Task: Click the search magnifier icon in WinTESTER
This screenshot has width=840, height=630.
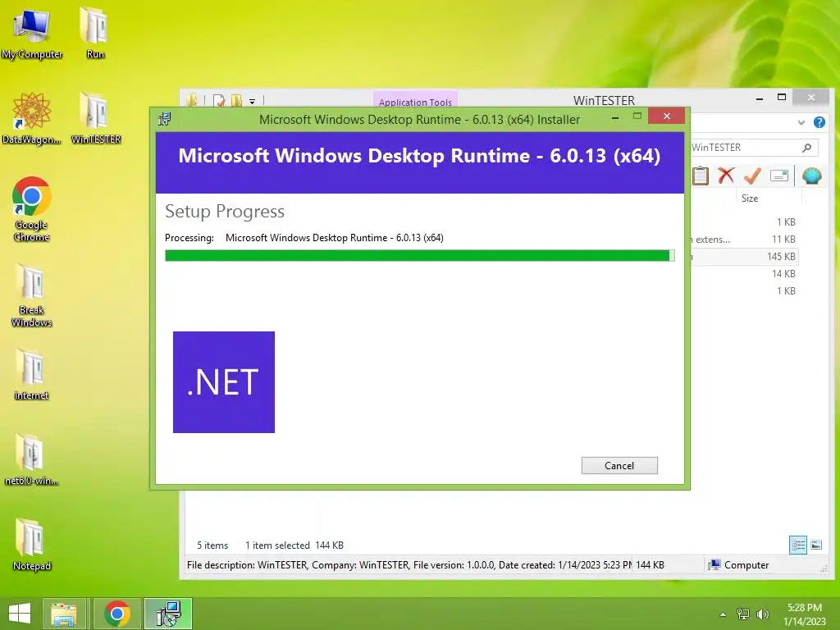Action: 807,148
